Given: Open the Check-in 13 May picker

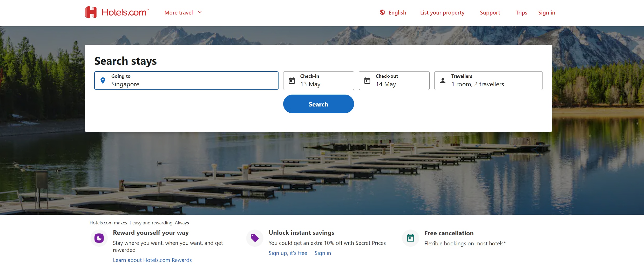Looking at the screenshot, I should (x=318, y=81).
